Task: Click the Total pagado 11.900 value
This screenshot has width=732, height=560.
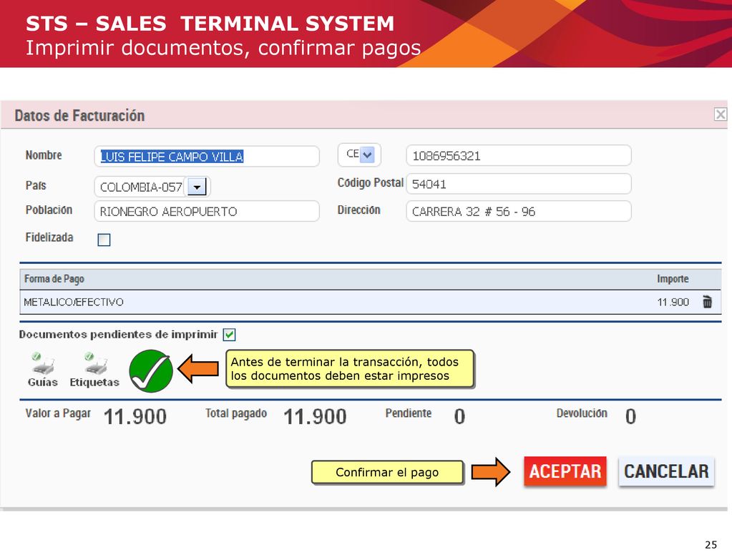Action: tap(315, 416)
